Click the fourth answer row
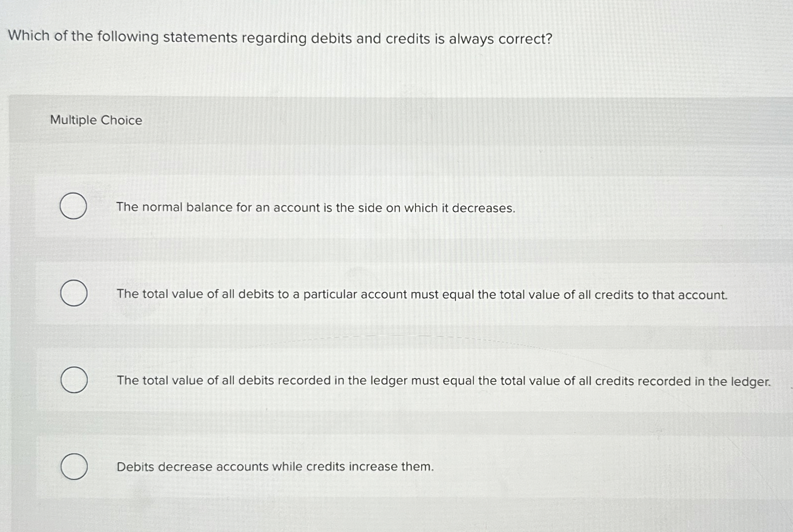 (x=350, y=466)
